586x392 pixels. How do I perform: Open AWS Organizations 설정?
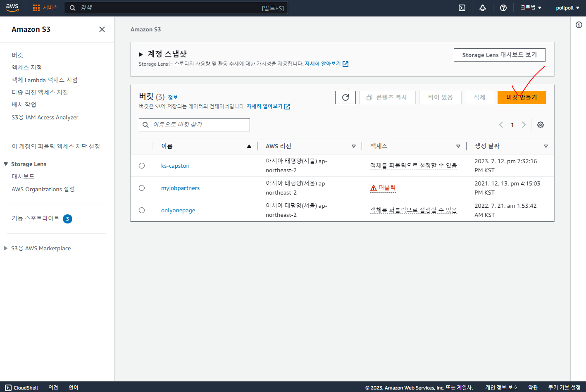tap(43, 189)
